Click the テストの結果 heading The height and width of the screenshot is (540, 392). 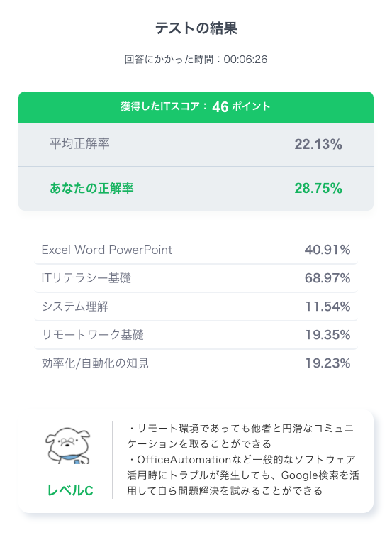(196, 28)
